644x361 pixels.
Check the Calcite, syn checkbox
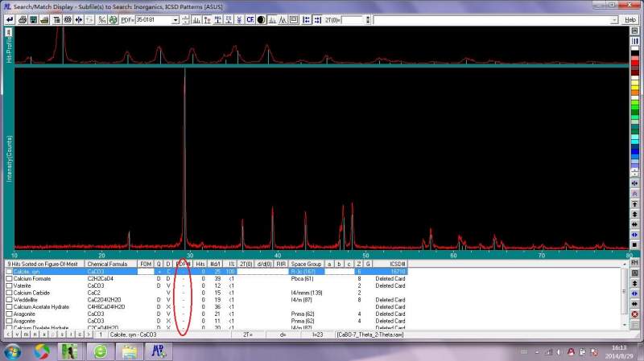coord(10,272)
